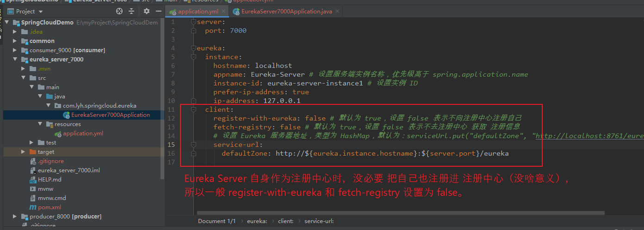
Task: Click prefer-ip-address: true on line 9
Action: (261, 92)
